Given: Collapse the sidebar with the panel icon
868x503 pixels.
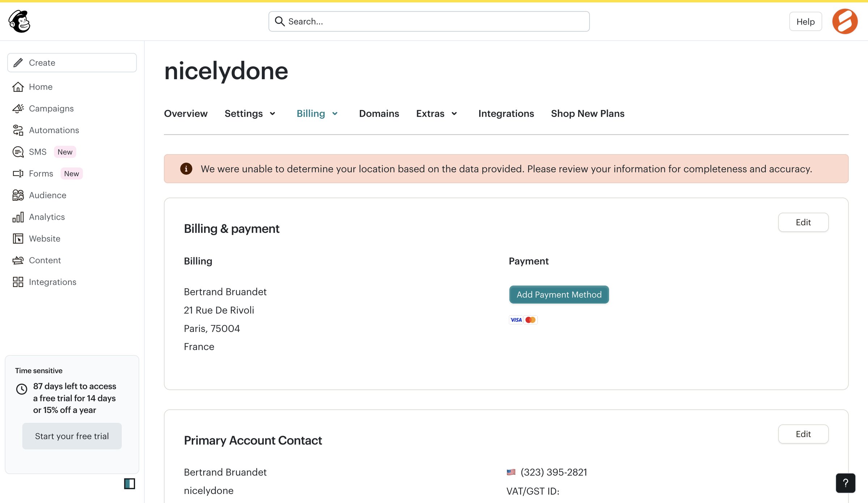Looking at the screenshot, I should tap(129, 483).
